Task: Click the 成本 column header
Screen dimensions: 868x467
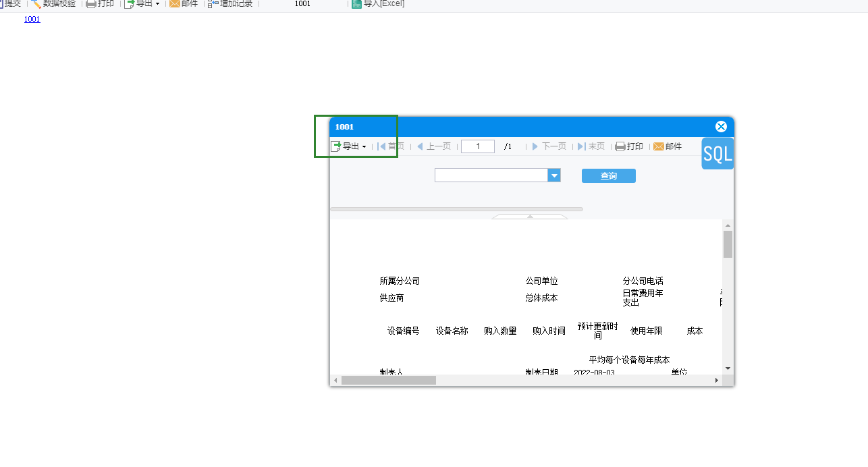Action: 695,331
